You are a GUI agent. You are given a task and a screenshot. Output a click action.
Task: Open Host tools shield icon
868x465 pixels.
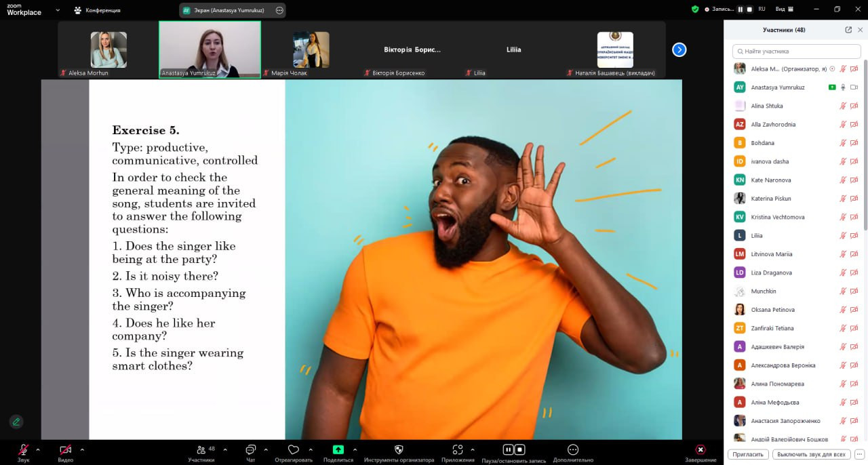(x=399, y=449)
